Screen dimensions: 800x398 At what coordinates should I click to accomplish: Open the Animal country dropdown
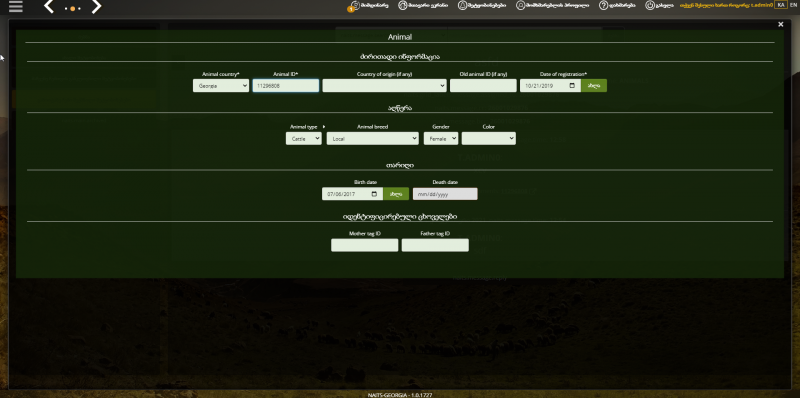(221, 86)
